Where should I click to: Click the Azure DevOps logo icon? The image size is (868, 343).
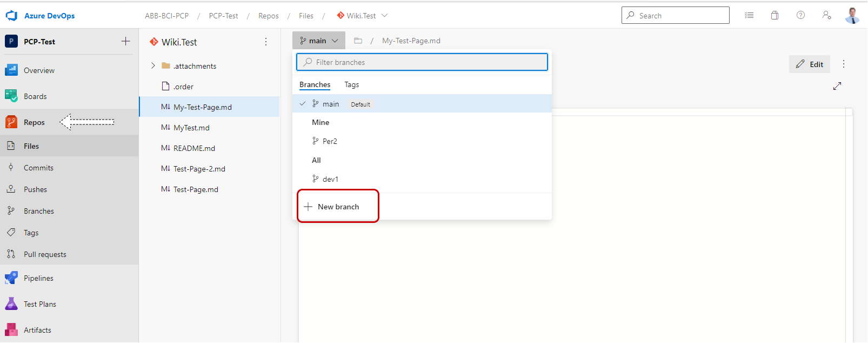point(11,16)
